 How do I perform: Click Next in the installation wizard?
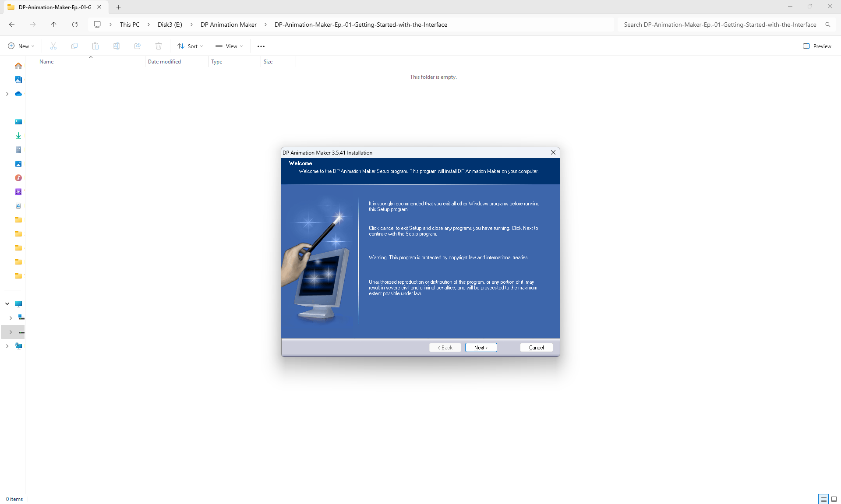pos(481,348)
